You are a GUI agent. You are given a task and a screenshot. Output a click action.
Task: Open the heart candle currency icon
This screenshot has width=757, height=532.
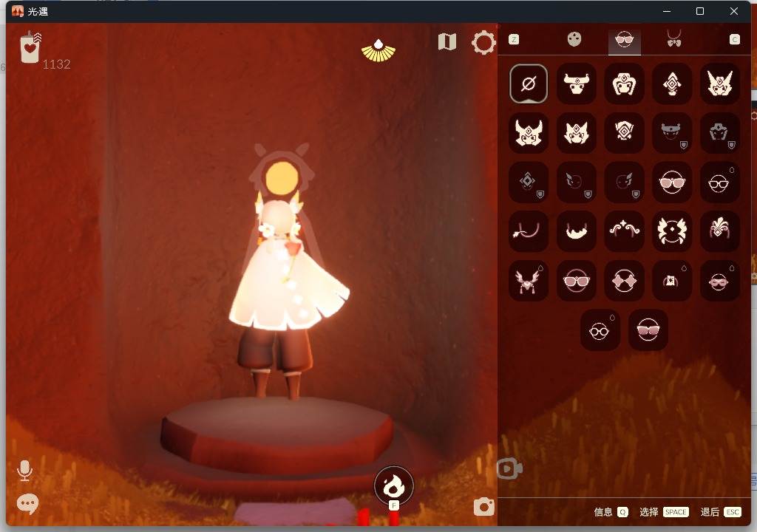[x=30, y=47]
